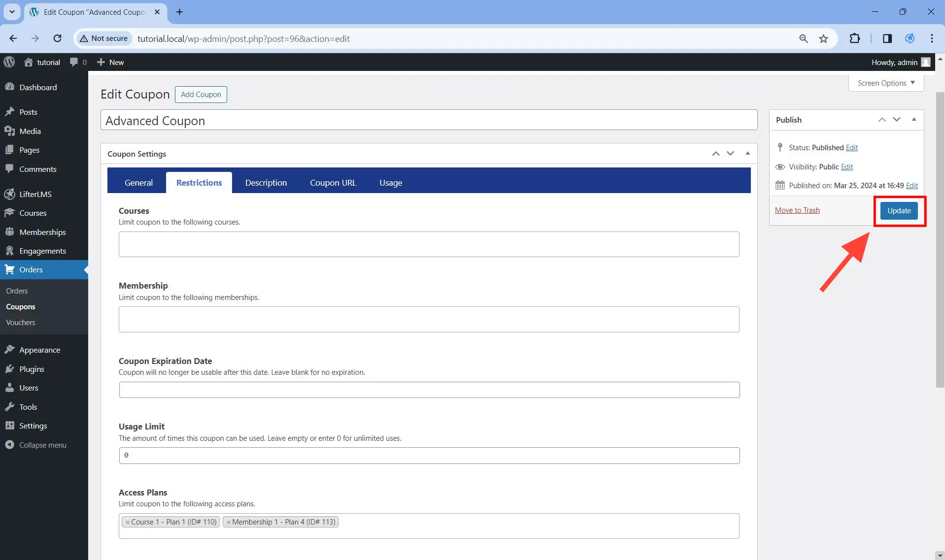This screenshot has width=945, height=560.
Task: Open the browser zoom magnifier icon
Action: (804, 38)
